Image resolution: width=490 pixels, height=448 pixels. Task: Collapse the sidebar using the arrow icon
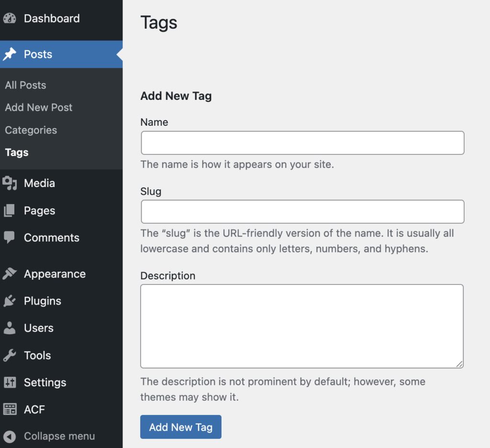(10, 436)
